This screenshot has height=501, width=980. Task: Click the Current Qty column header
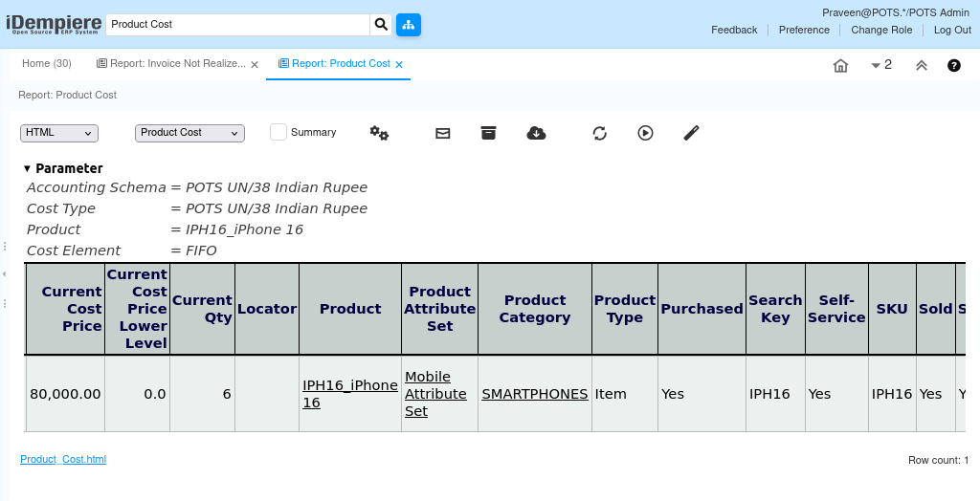[x=202, y=309]
